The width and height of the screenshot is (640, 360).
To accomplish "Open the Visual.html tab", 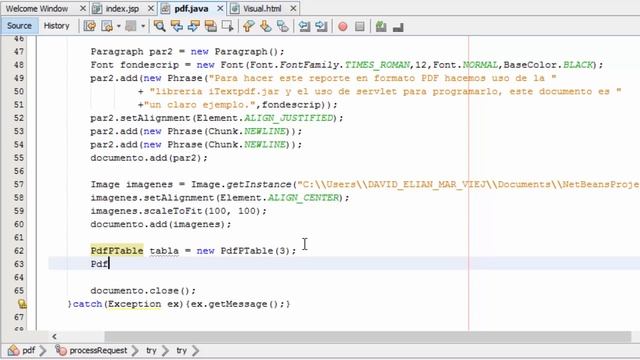I will [x=262, y=9].
